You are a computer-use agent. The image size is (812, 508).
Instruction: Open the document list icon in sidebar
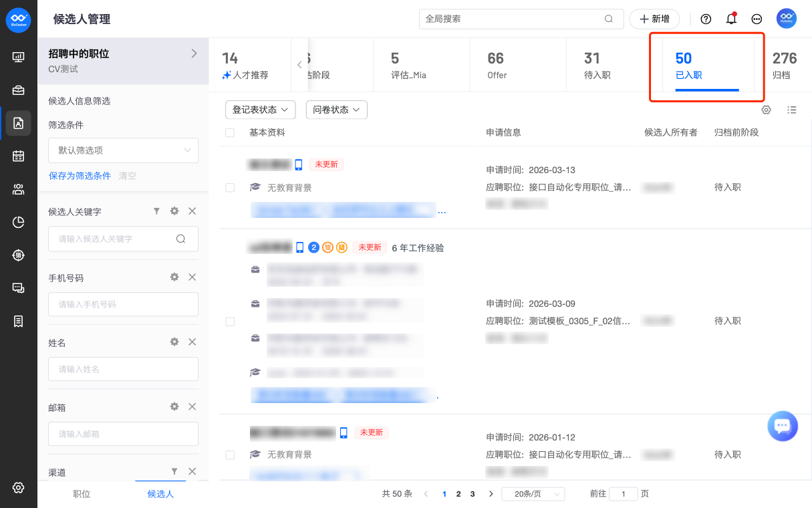point(19,321)
